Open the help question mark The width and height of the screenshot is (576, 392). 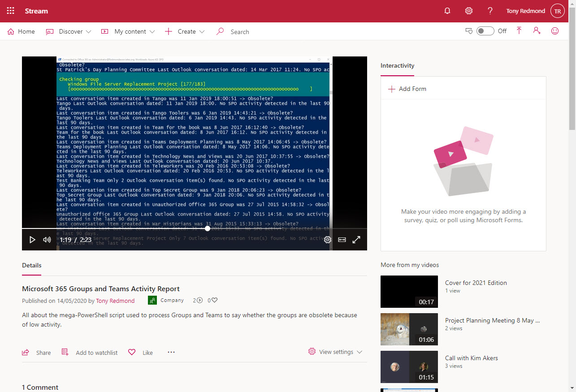pos(490,11)
